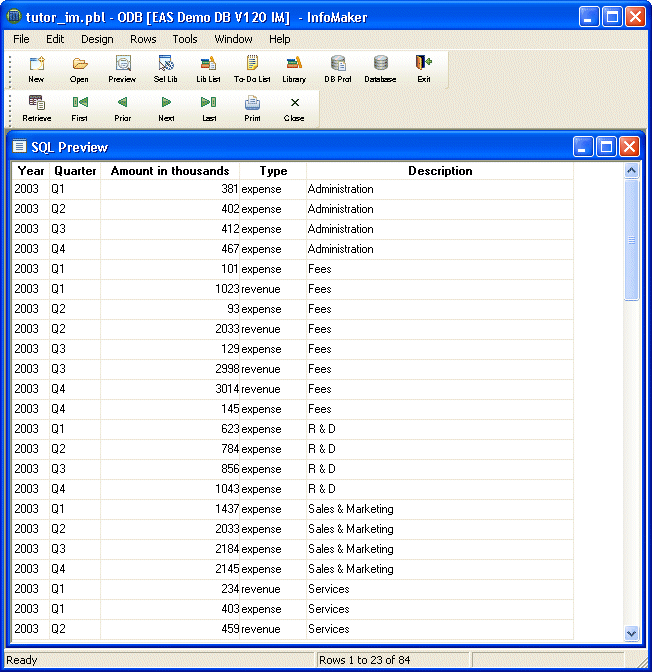Click Services in the 234 revenue row

(329, 589)
